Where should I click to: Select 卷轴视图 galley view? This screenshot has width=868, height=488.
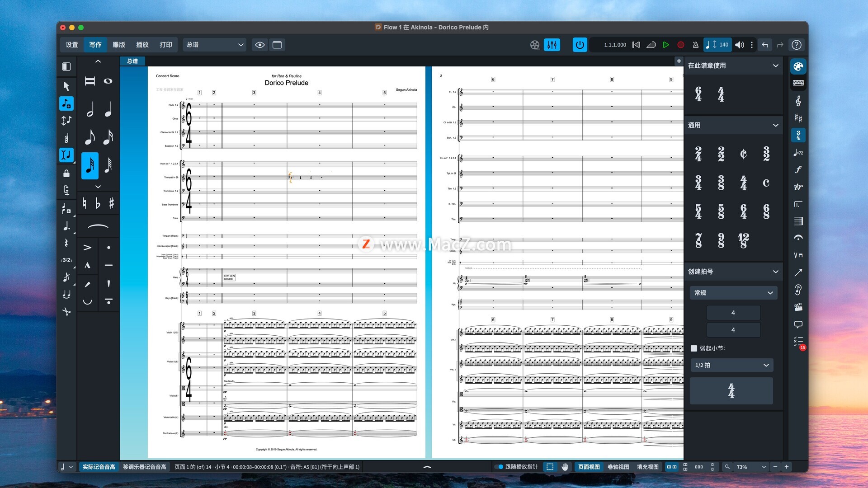[x=618, y=467]
